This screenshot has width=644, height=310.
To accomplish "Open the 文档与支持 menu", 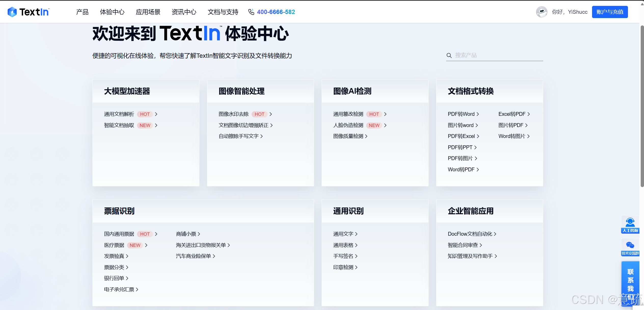I will 223,12.
